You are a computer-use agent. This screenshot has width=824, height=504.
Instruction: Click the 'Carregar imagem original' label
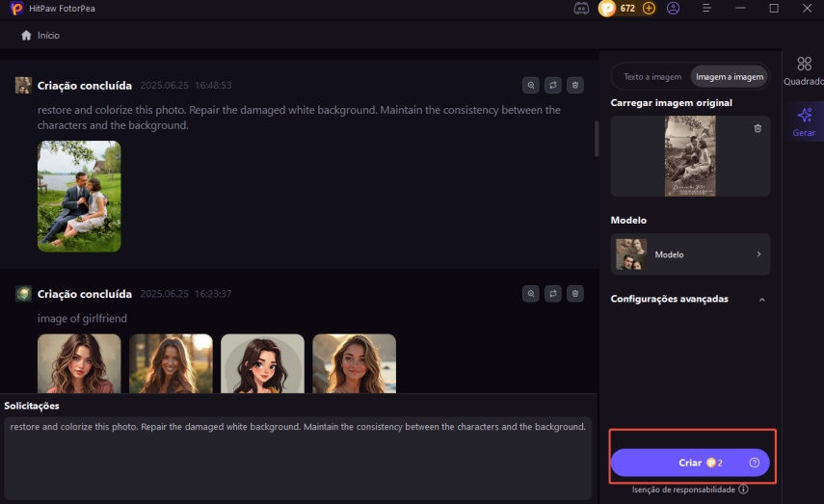click(671, 103)
